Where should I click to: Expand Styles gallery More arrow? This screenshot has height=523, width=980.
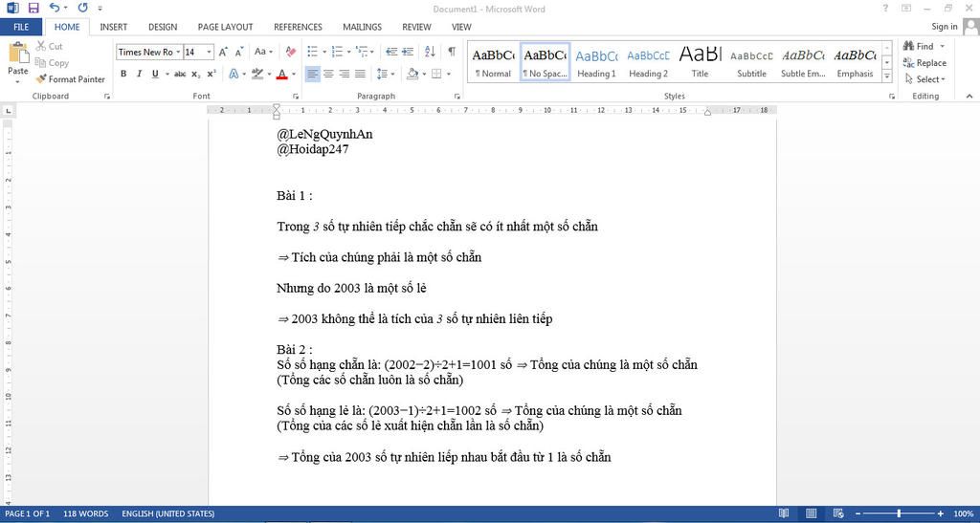pos(887,76)
